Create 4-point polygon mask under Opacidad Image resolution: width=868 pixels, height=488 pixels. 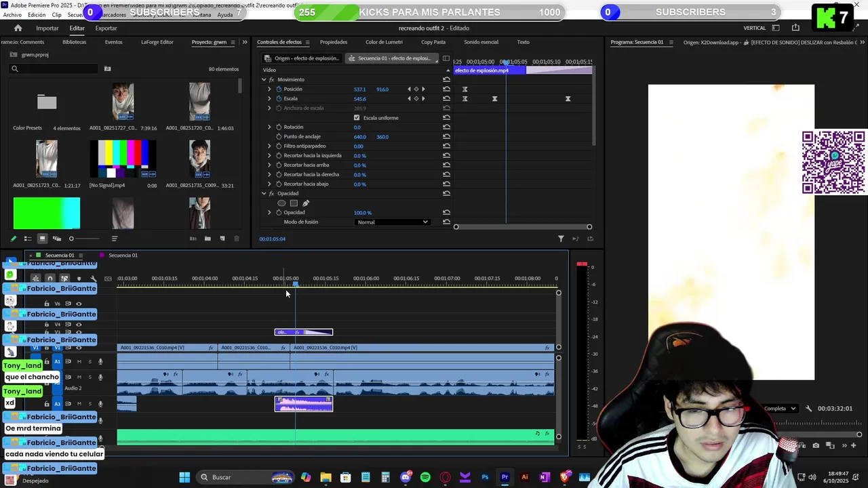294,203
